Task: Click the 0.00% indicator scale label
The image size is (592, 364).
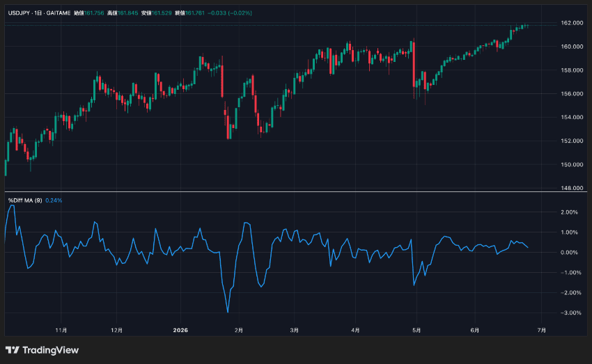Action: tap(569, 253)
